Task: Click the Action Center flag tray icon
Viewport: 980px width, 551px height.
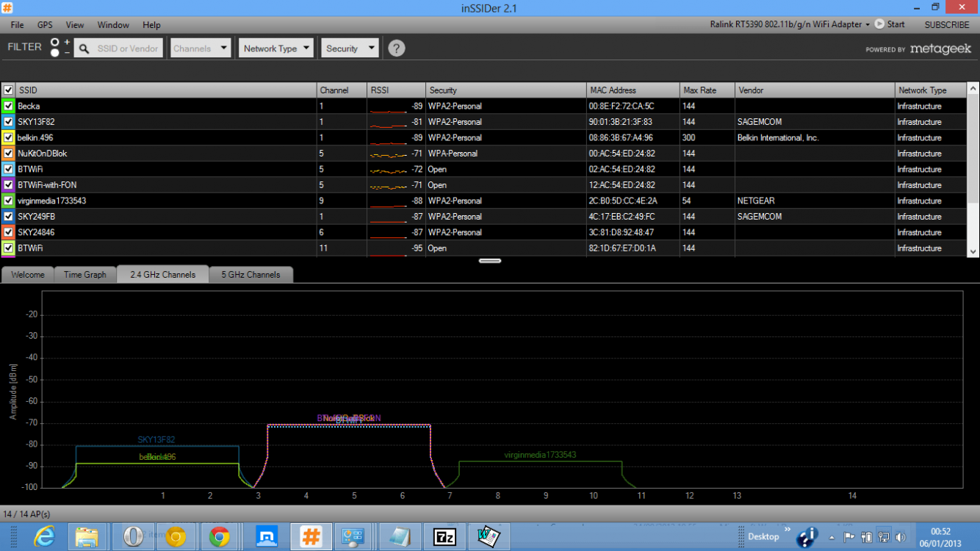Action: [849, 537]
